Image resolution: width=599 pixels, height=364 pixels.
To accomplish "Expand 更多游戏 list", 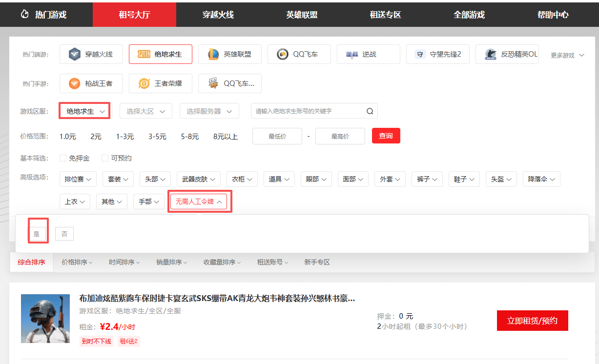I will pos(567,55).
